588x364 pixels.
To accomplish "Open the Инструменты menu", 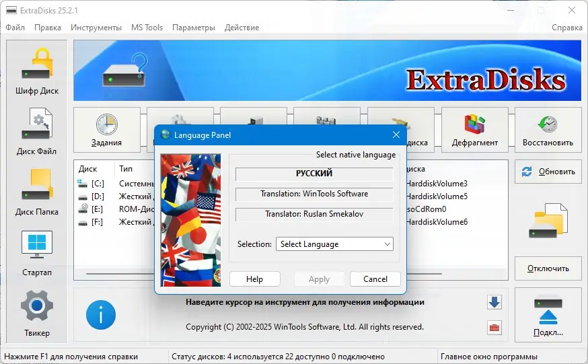I will [x=96, y=28].
